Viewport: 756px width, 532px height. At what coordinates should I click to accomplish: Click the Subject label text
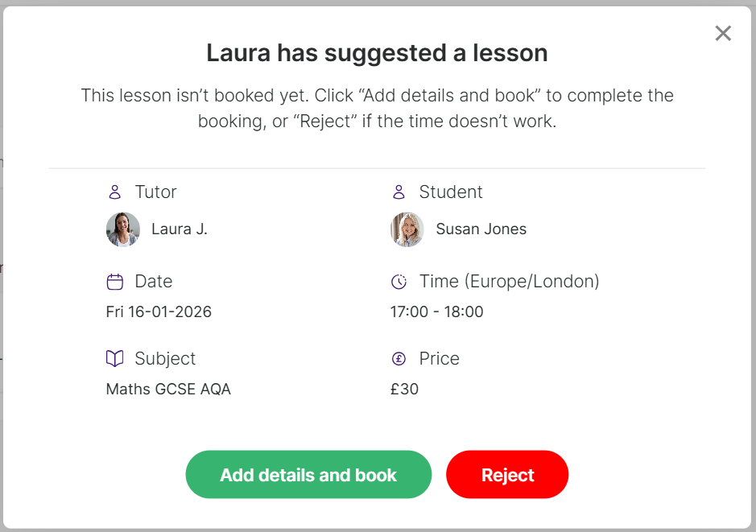pos(165,359)
